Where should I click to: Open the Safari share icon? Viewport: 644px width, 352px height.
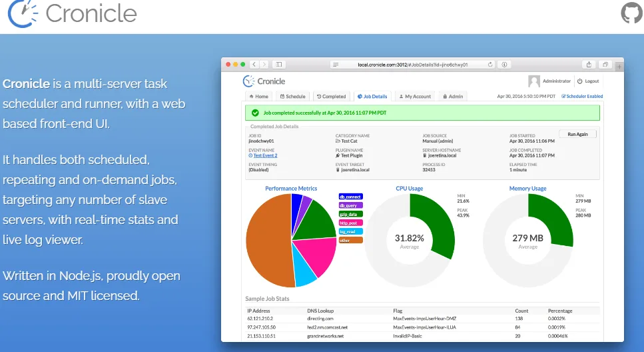click(x=589, y=64)
